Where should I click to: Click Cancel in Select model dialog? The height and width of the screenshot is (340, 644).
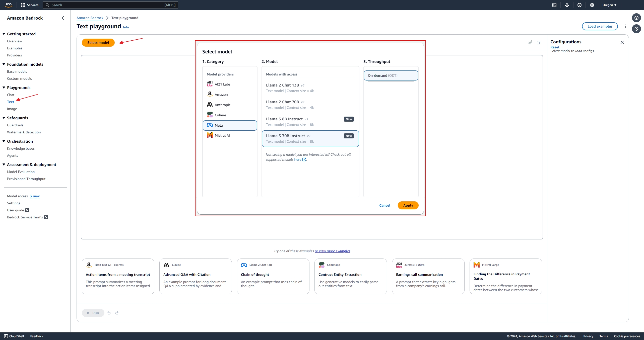(384, 205)
